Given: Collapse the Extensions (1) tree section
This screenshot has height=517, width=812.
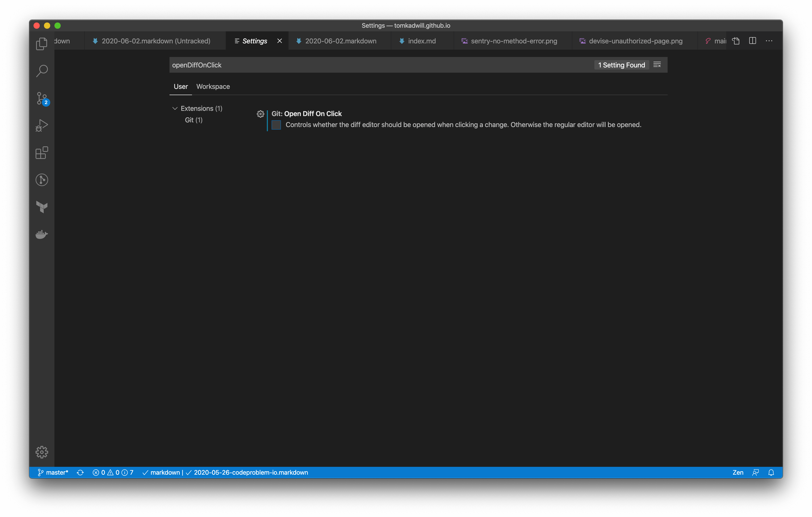Looking at the screenshot, I should coord(197,108).
